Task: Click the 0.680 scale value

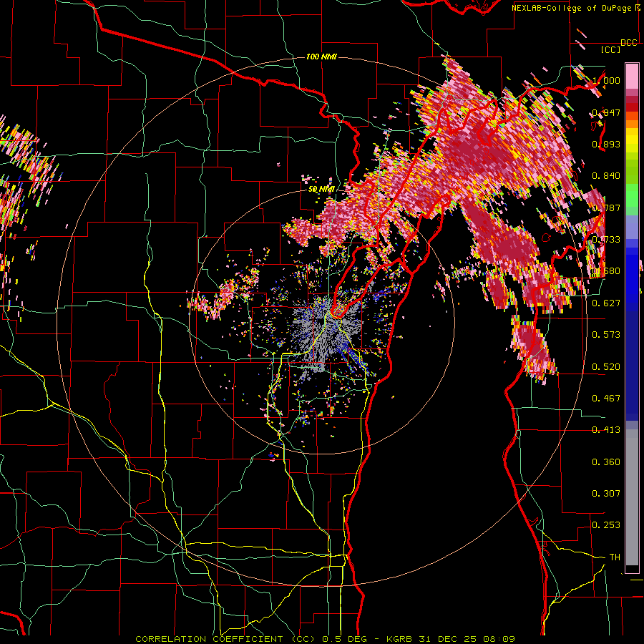Action: click(x=606, y=271)
